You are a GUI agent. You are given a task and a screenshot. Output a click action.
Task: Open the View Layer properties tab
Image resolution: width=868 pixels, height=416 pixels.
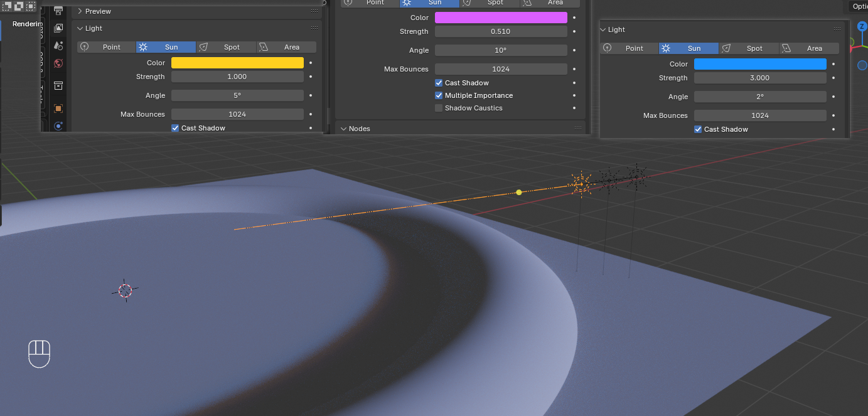58,28
